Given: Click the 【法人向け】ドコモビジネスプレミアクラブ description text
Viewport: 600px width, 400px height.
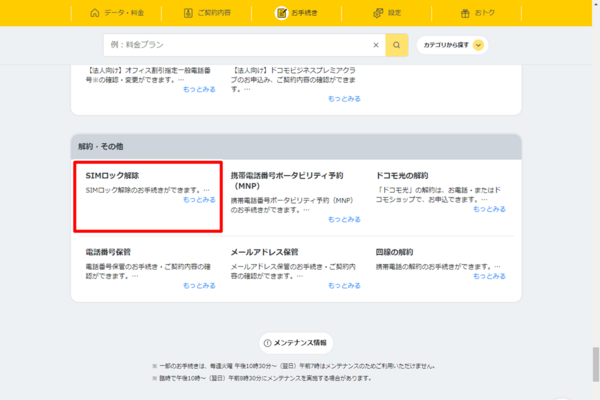Looking at the screenshot, I should (x=293, y=80).
